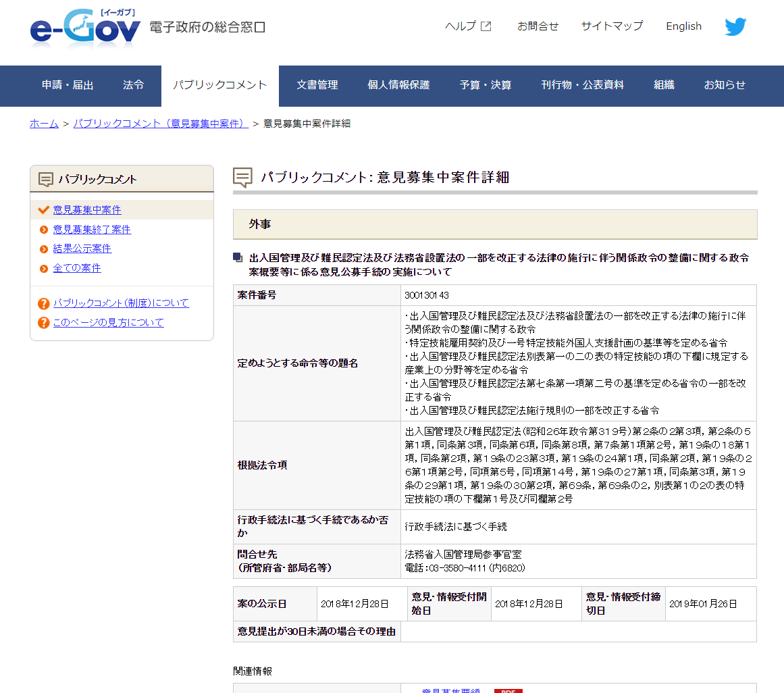784x693 pixels.
Task: Open the Twitter bird icon
Action: [x=735, y=27]
